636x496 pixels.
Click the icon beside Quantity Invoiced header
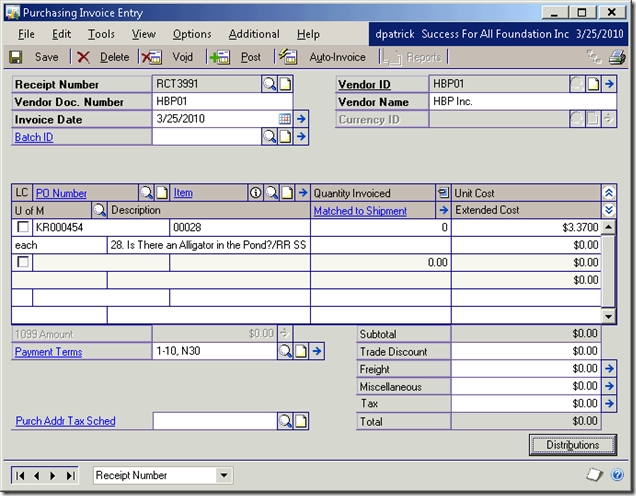pyautogui.click(x=443, y=193)
